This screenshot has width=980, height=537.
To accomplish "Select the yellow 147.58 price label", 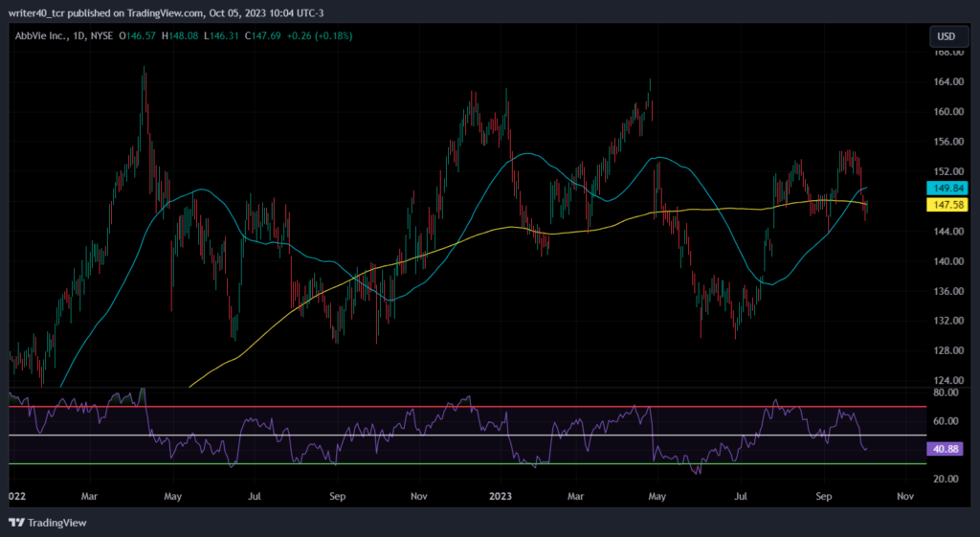I will 947,205.
